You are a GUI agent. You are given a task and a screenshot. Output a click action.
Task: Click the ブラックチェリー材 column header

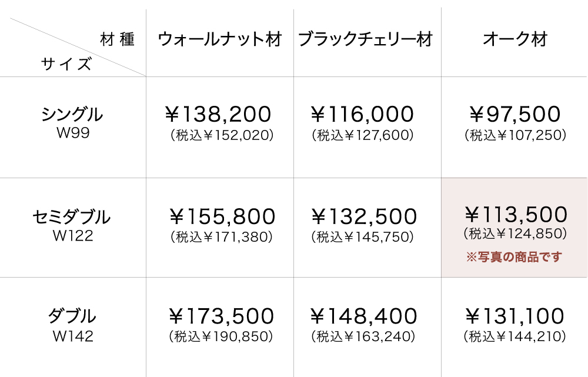click(366, 39)
